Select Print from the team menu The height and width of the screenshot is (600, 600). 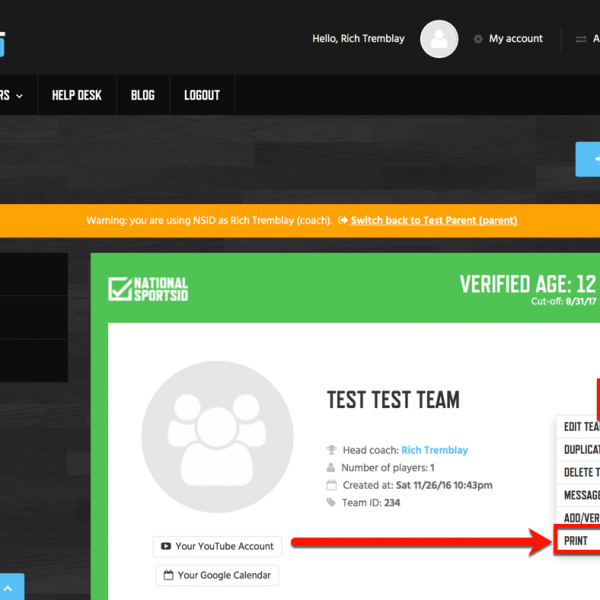point(577,541)
